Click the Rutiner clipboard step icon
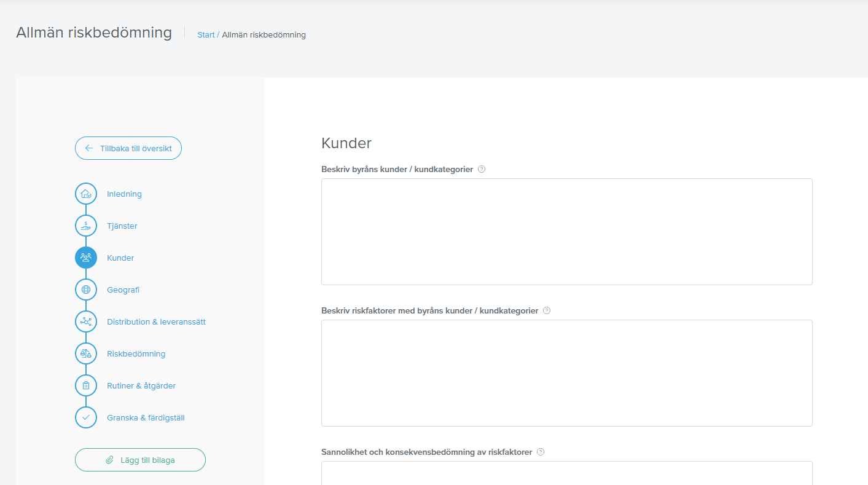 click(86, 385)
